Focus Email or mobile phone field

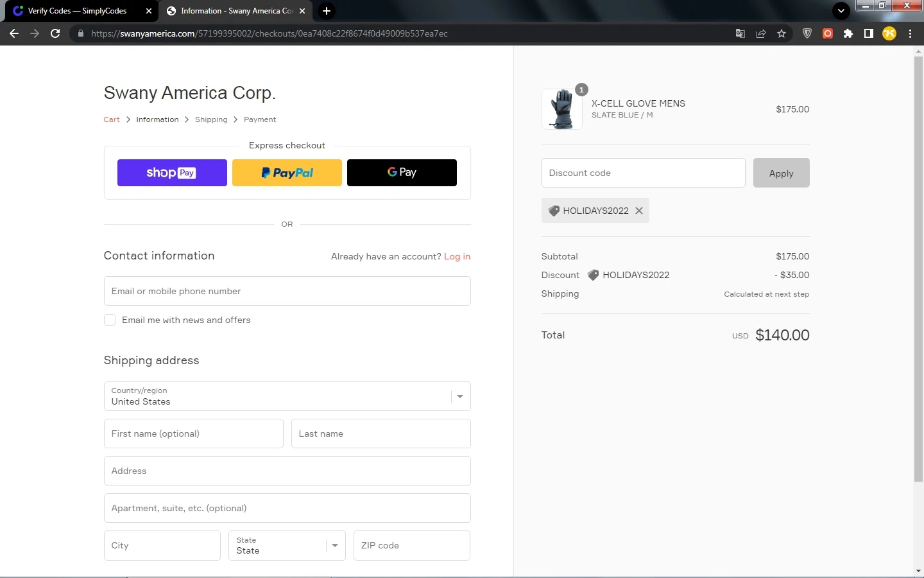click(x=287, y=291)
